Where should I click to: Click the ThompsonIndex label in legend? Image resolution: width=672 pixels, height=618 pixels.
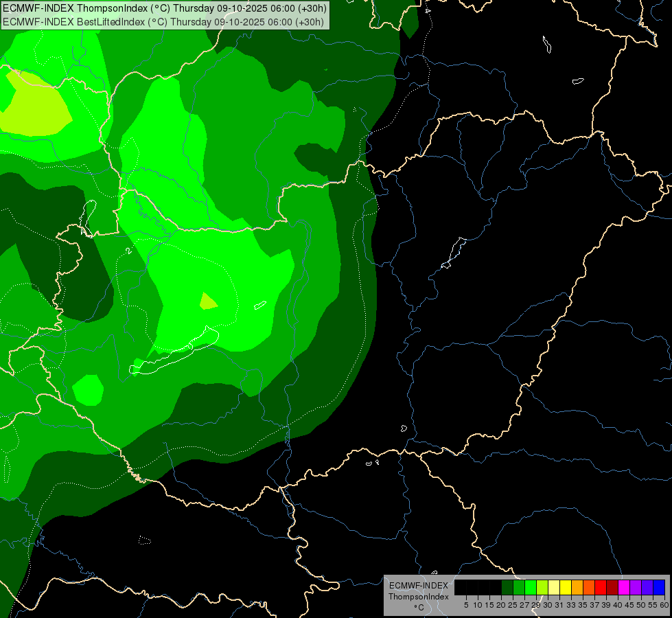pyautogui.click(x=419, y=597)
